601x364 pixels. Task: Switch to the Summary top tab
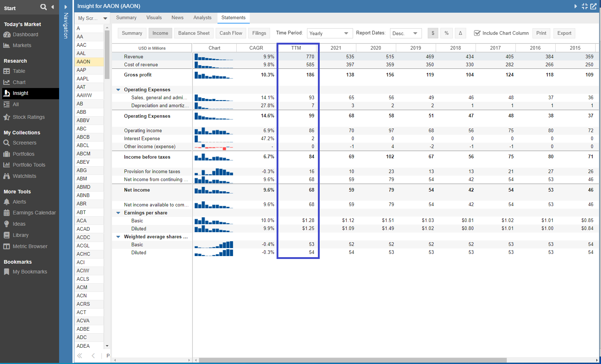[126, 18]
